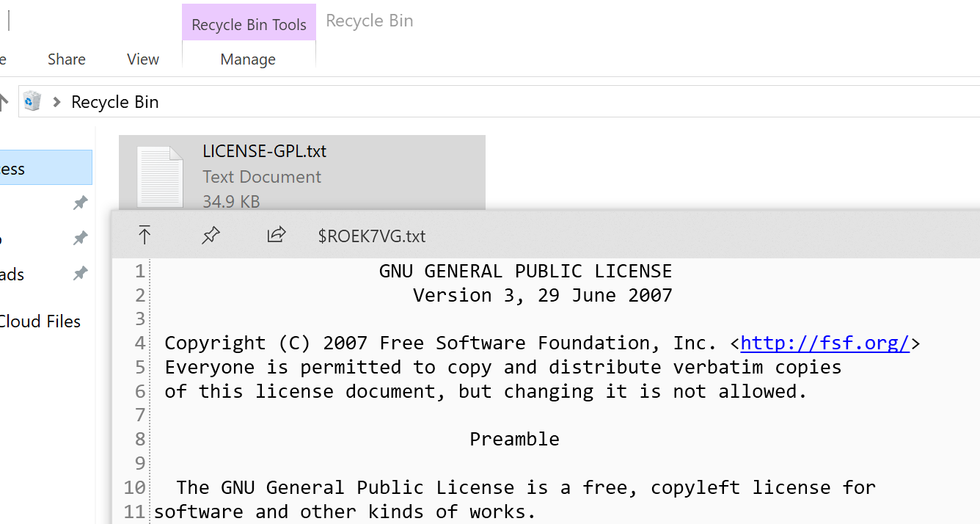Click the 34.9 KB file size text
Viewport: 980px width, 524px height.
click(231, 201)
